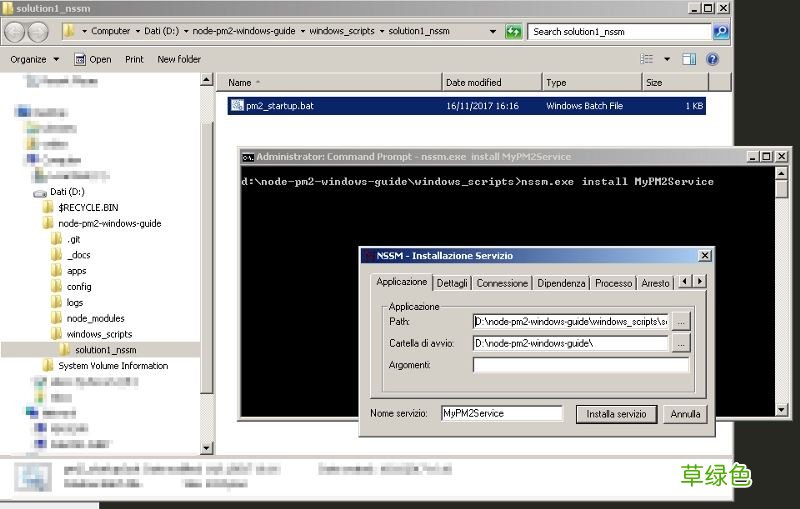Image resolution: width=800 pixels, height=509 pixels.
Task: Select the node_modules folder in tree
Action: click(x=95, y=318)
